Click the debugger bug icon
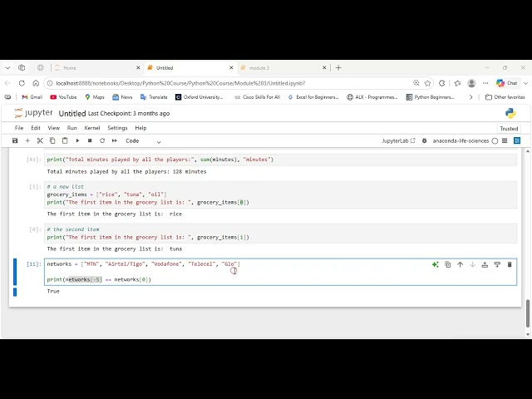 424,140
